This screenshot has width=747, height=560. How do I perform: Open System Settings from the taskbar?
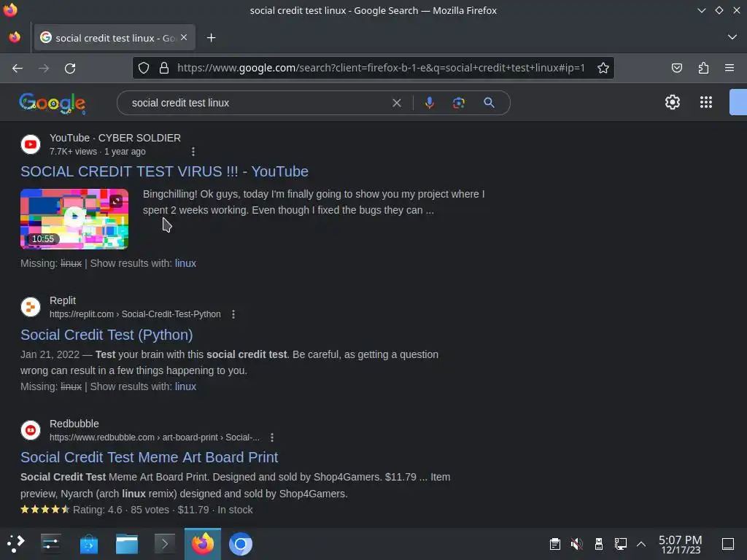coord(50,544)
